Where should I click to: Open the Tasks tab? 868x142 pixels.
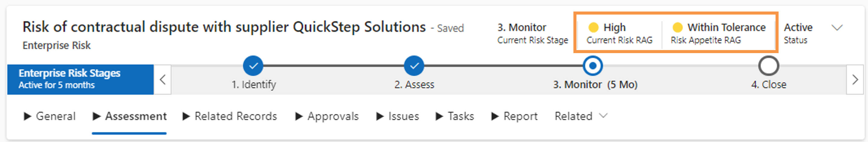pyautogui.click(x=455, y=116)
